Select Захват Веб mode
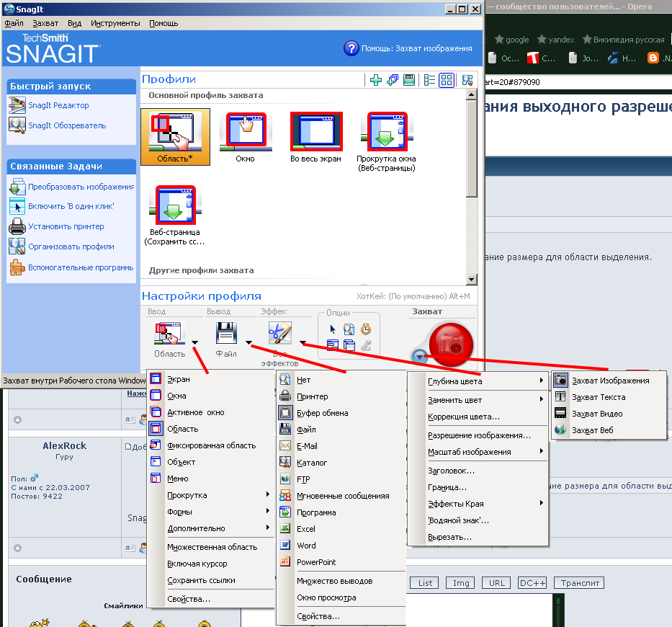This screenshot has height=627, width=672. (609, 430)
